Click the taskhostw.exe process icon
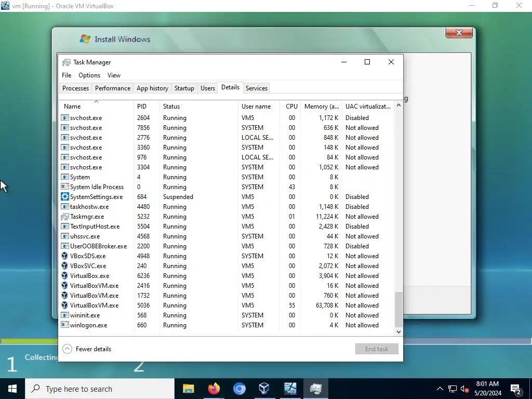Image resolution: width=532 pixels, height=399 pixels. coord(64,206)
